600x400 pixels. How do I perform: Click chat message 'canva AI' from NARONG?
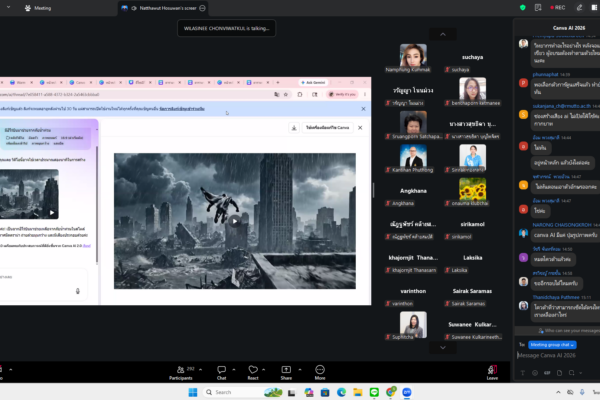point(566,235)
